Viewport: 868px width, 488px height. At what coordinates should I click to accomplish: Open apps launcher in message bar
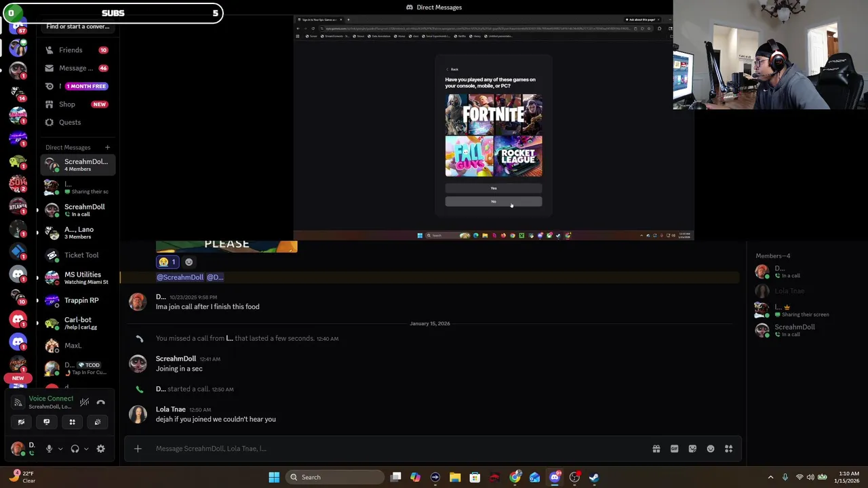(x=728, y=448)
